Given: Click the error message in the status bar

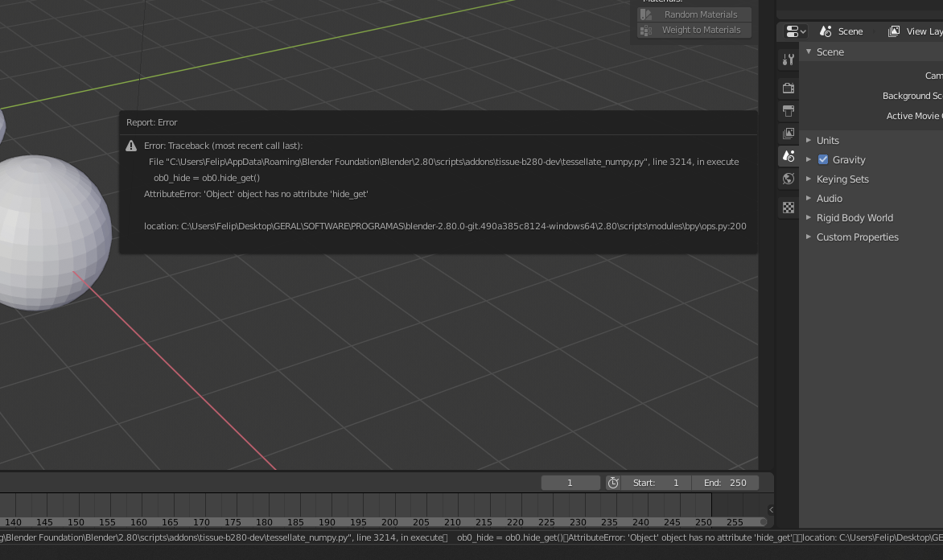Looking at the screenshot, I should [471, 537].
